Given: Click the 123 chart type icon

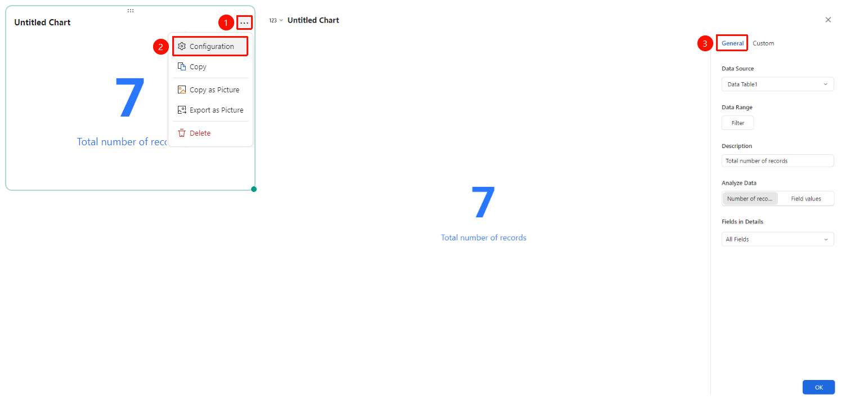Looking at the screenshot, I should (x=273, y=20).
